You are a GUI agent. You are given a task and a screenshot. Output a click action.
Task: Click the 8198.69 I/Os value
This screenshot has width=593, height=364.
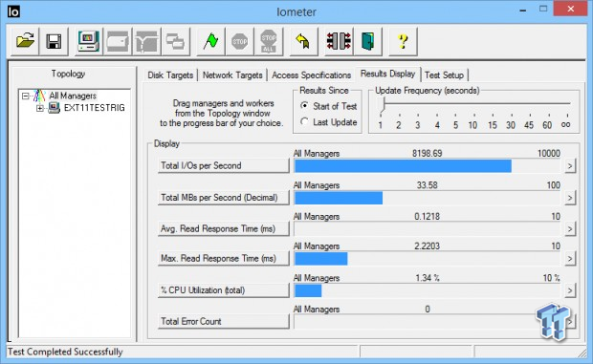(427, 153)
